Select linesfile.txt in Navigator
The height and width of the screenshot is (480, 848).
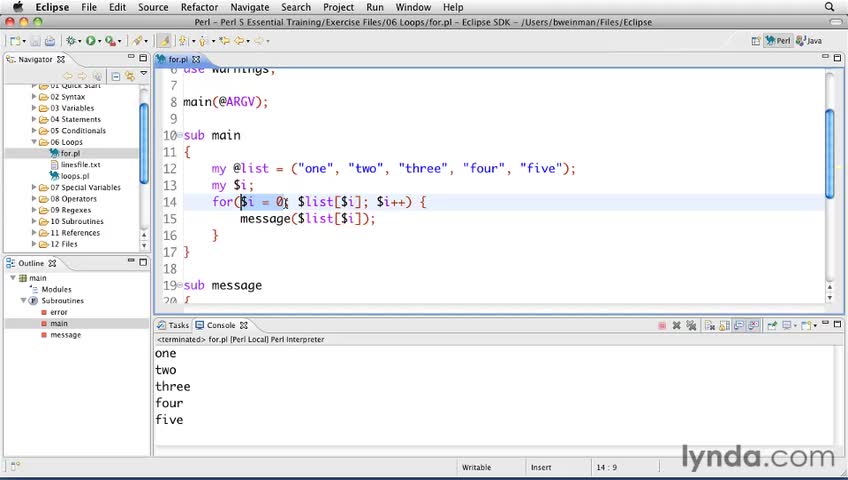point(81,165)
